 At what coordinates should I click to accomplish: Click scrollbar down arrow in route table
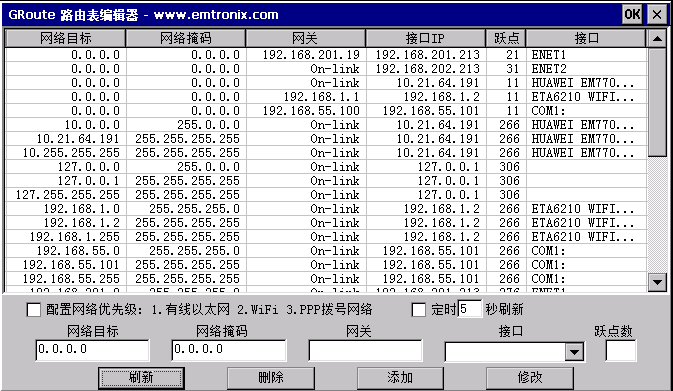point(657,282)
